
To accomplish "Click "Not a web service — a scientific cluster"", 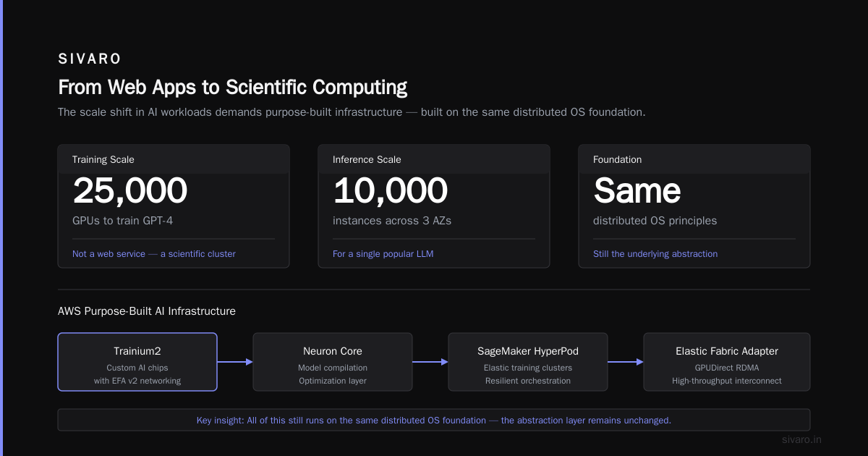I will tap(154, 254).
